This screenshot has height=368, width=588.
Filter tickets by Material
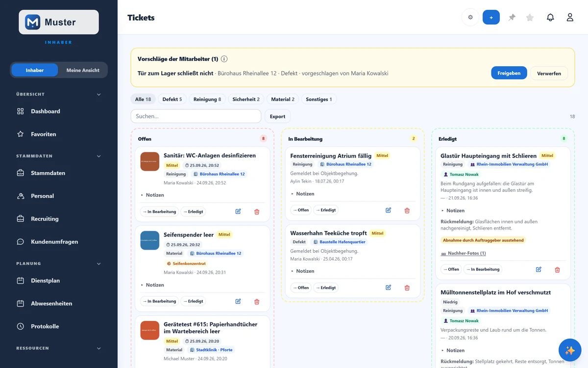click(x=283, y=99)
